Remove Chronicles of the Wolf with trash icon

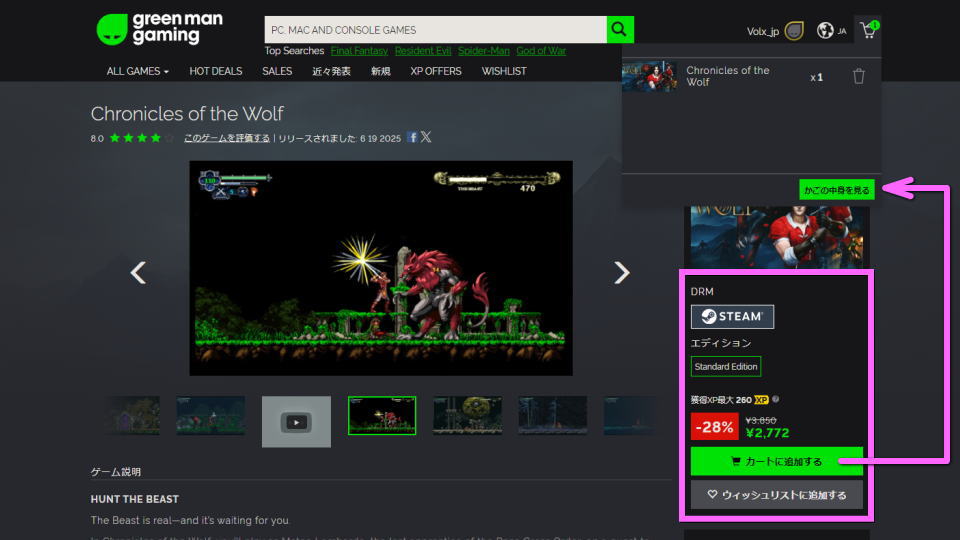click(858, 77)
